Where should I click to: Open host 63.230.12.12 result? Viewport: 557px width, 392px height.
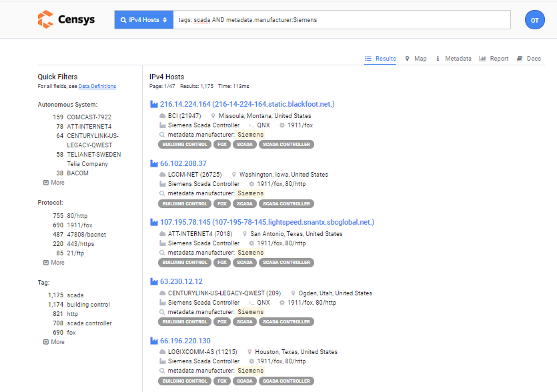pyautogui.click(x=181, y=281)
